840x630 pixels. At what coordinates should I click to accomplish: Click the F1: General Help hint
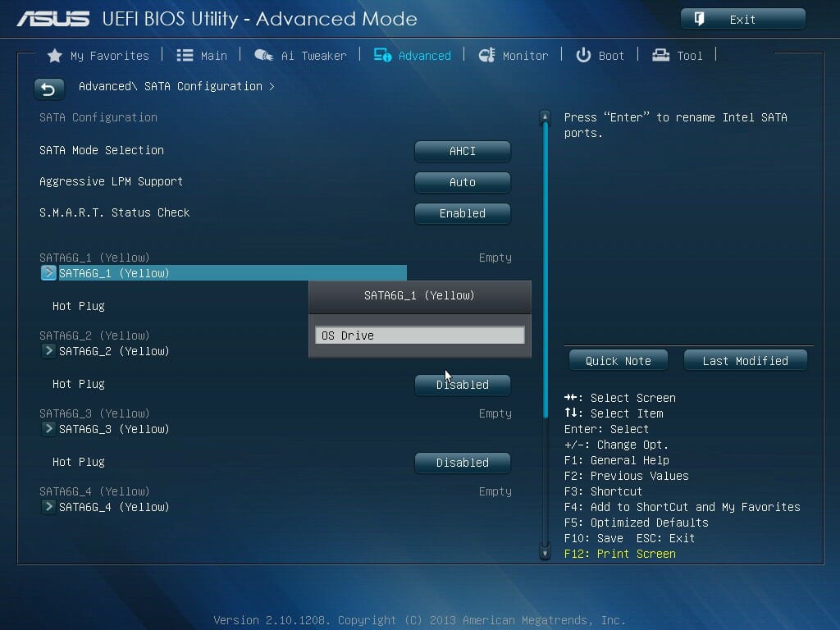pos(617,461)
